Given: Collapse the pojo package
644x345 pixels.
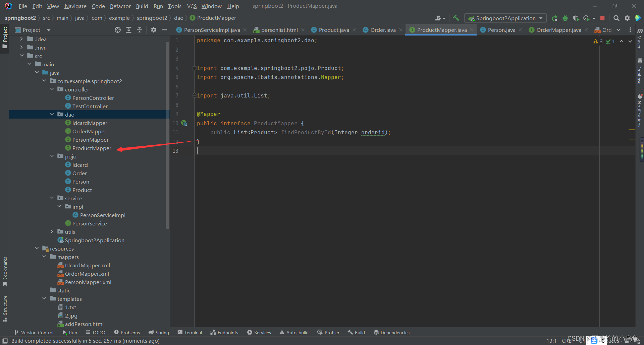Looking at the screenshot, I should pos(52,156).
